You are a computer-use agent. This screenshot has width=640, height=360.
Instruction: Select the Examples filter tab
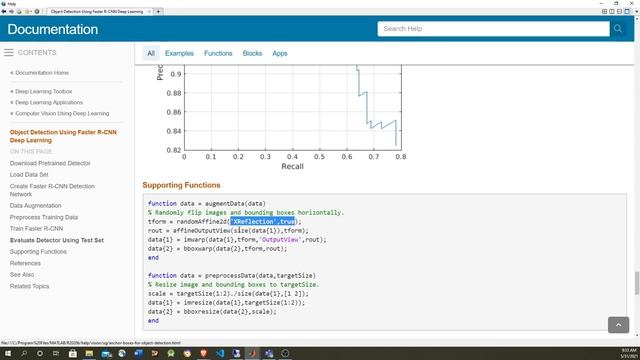click(179, 53)
